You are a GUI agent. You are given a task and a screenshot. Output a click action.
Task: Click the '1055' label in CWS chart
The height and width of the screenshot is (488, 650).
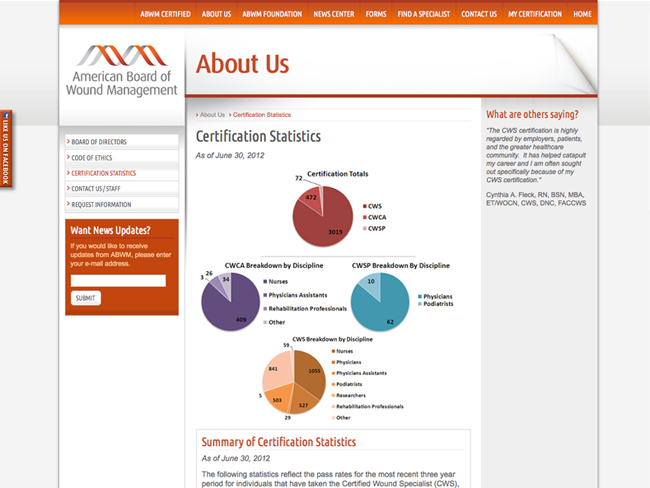(314, 371)
